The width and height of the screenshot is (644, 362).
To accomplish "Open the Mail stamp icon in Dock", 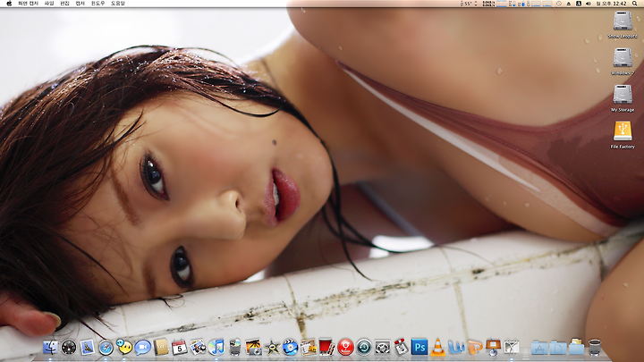I will (87, 348).
